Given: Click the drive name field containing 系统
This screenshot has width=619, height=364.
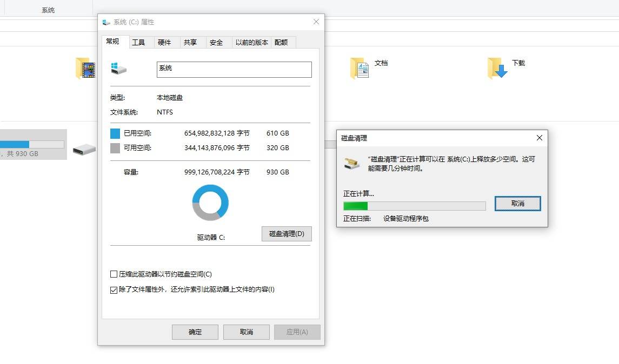Looking at the screenshot, I should coord(234,69).
